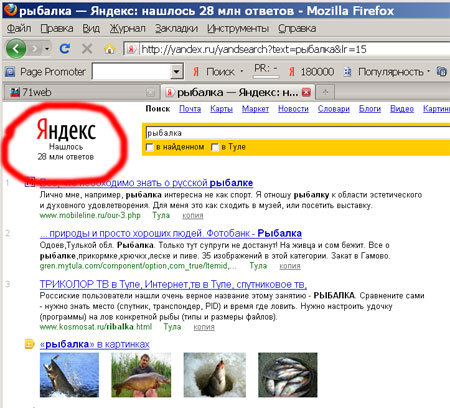This screenshot has height=408, width=450.
Task: Expand the Популярность dropdown arrow
Action: [x=428, y=71]
